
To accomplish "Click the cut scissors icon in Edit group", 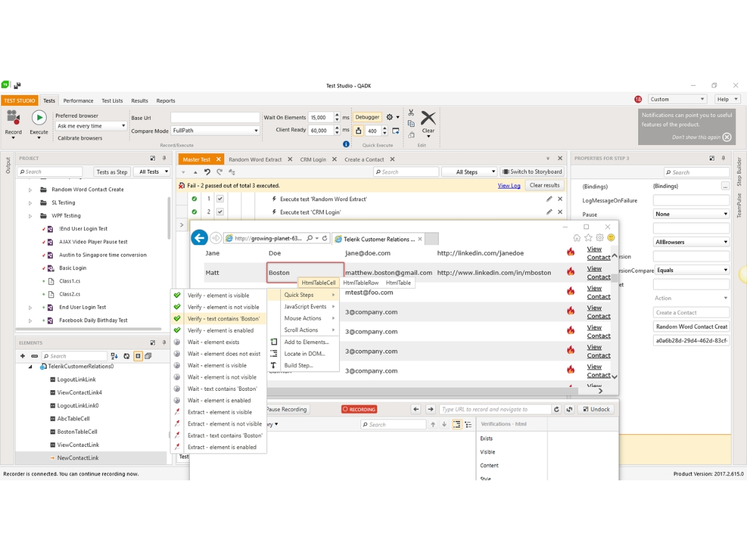I will click(x=411, y=113).
